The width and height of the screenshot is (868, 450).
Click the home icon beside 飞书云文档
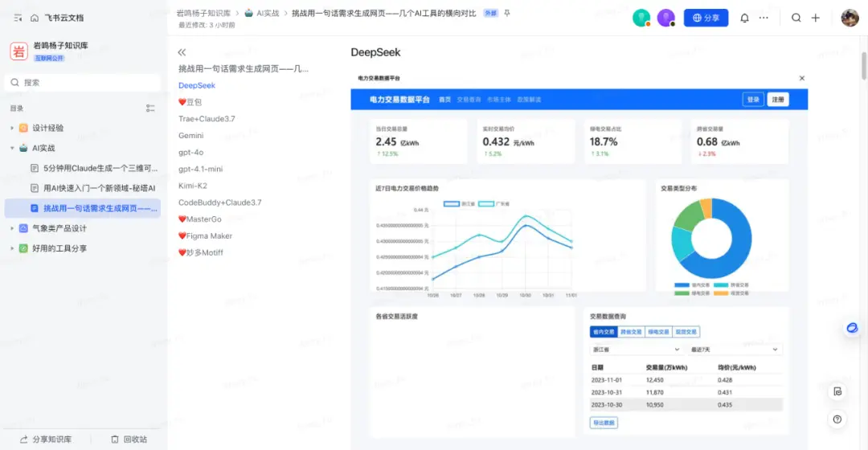click(x=35, y=18)
